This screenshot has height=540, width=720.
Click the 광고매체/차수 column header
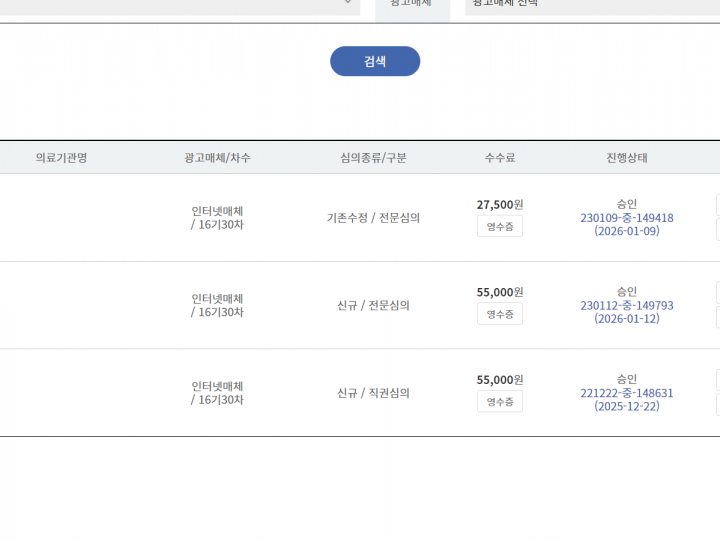click(x=217, y=158)
